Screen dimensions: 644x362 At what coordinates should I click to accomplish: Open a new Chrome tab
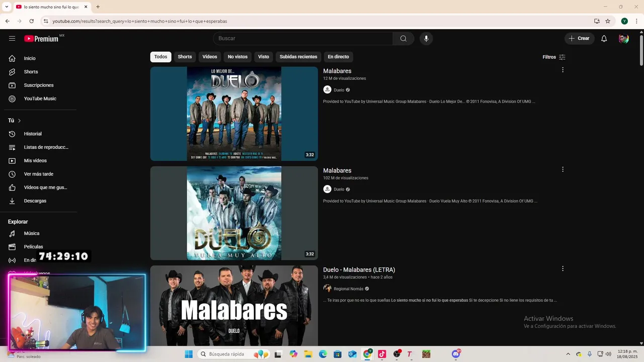point(98,7)
